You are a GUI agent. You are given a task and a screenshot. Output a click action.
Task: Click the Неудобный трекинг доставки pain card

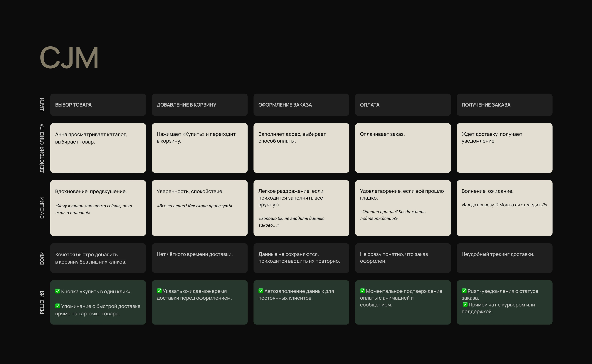tap(504, 258)
